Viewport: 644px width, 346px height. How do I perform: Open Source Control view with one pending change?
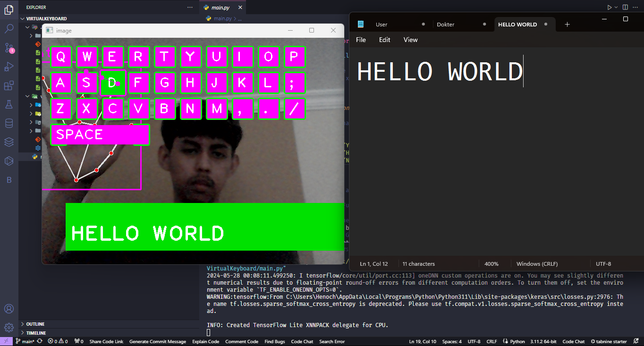point(9,48)
